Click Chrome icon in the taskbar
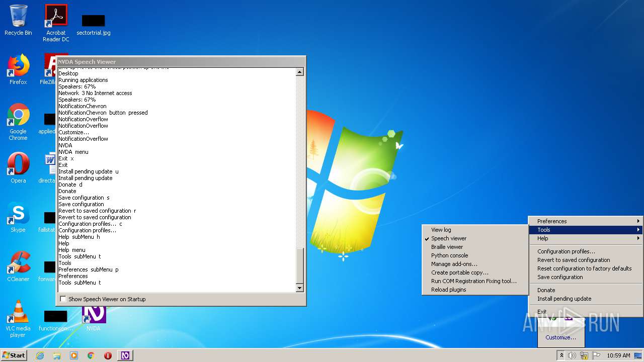Image resolution: width=644 pixels, height=362 pixels. pyautogui.click(x=91, y=355)
